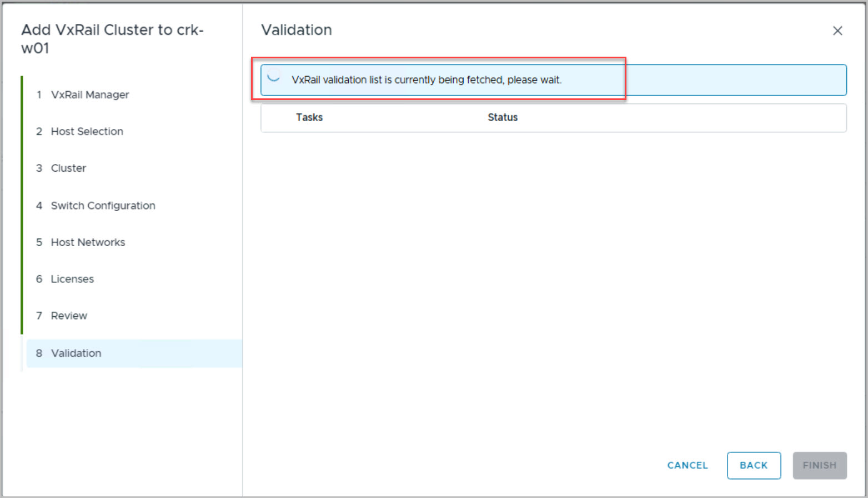Click the Status column header
The width and height of the screenshot is (868, 498).
[x=503, y=117]
